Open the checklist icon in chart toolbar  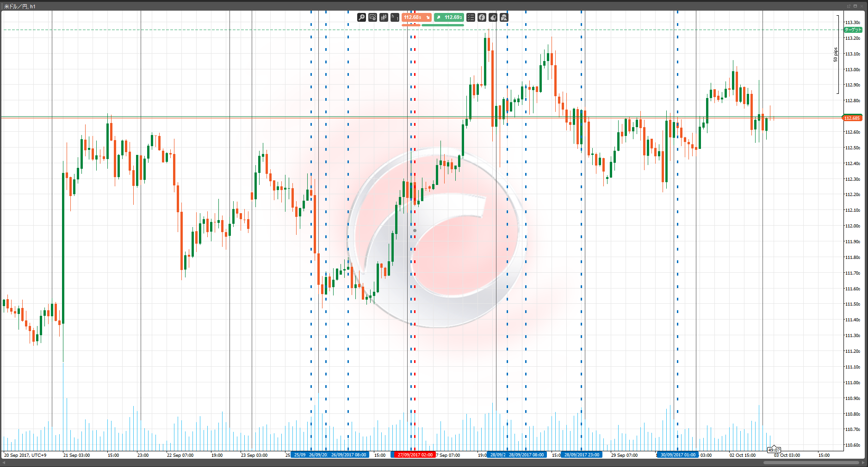[471, 18]
